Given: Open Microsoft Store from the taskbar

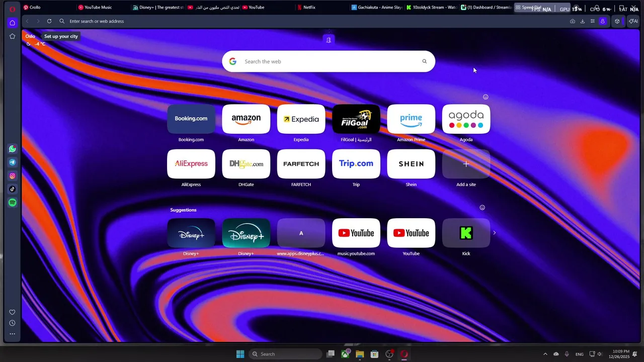Looking at the screenshot, I should pyautogui.click(x=374, y=354).
